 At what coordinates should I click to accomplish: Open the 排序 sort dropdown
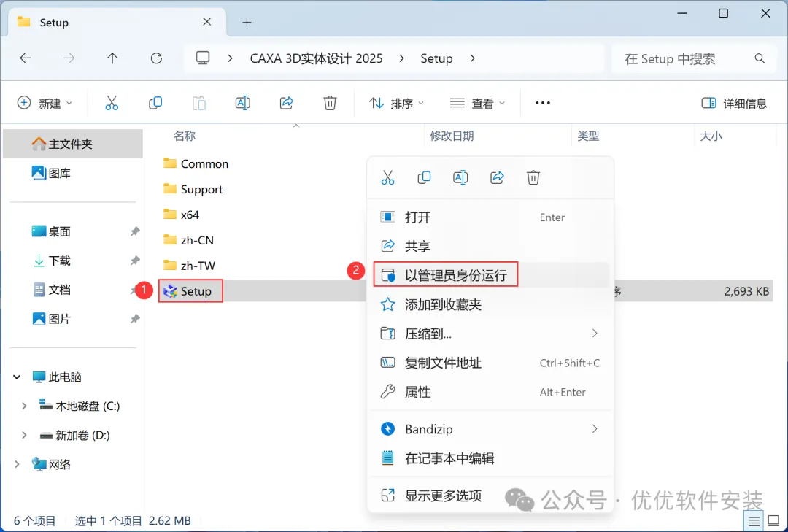[396, 103]
